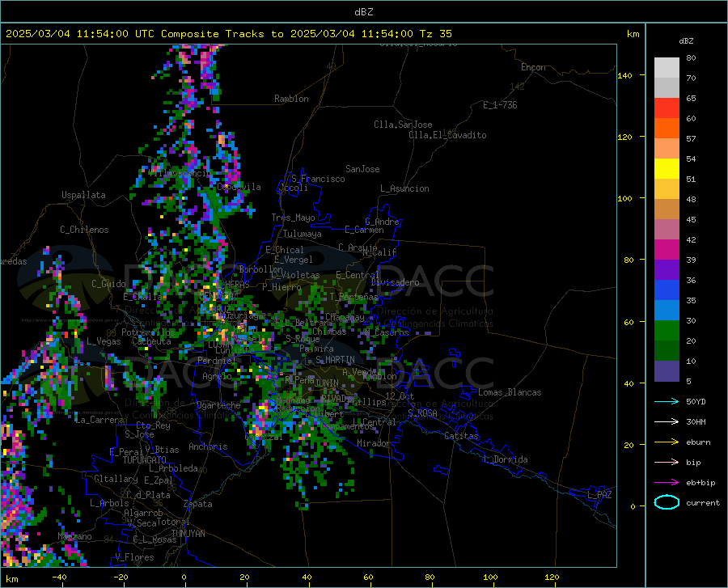Click the yellow eburn arrow in legend

click(x=667, y=442)
